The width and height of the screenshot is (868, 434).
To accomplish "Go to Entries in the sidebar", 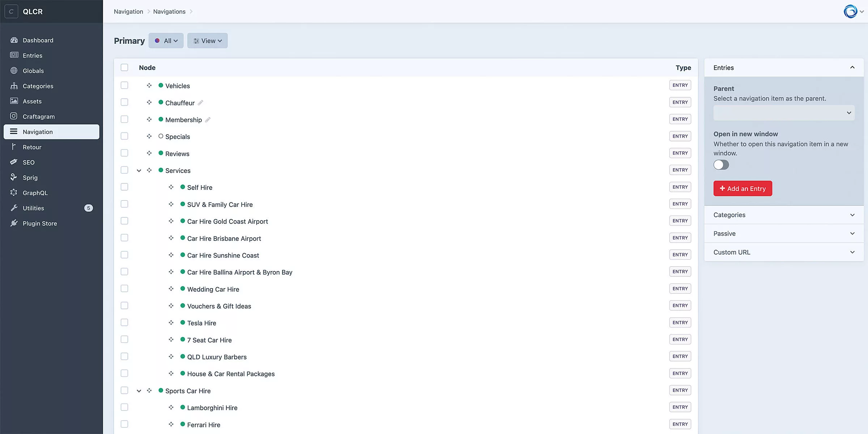I will pos(51,55).
